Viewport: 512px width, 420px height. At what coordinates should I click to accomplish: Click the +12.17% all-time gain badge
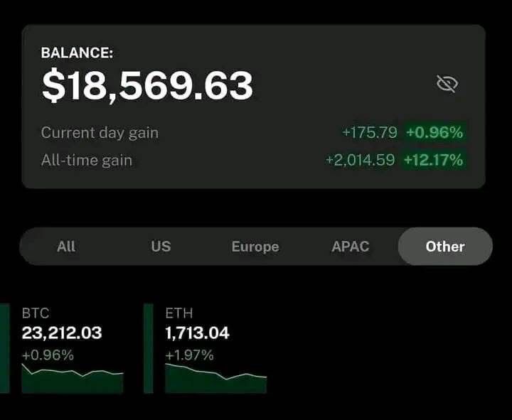tap(433, 160)
